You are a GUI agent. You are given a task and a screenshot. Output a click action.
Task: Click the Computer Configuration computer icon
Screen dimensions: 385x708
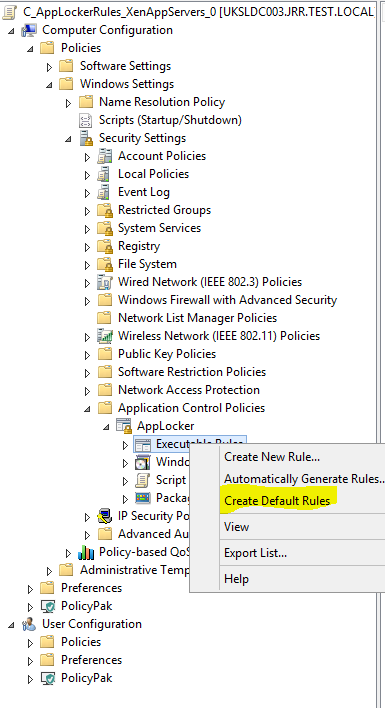tap(29, 30)
